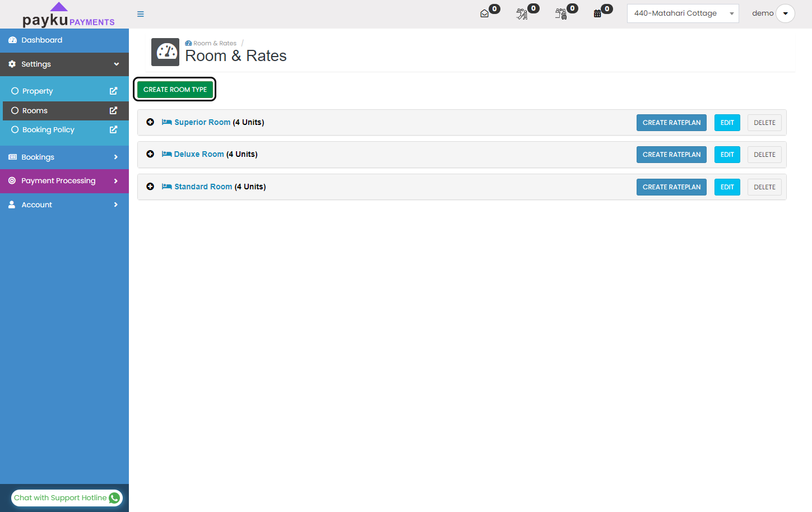The width and height of the screenshot is (812, 512).
Task: Click the bed icon beside Superior Room
Action: point(167,122)
